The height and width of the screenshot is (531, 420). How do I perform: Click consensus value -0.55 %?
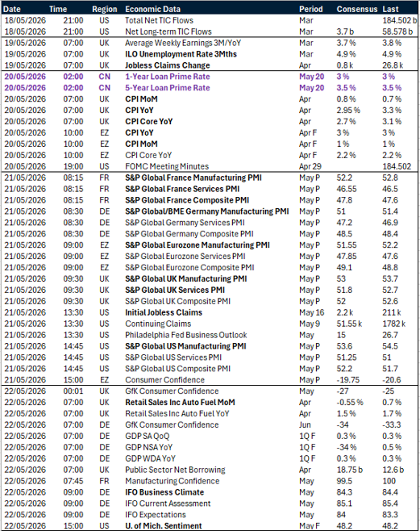coord(350,403)
